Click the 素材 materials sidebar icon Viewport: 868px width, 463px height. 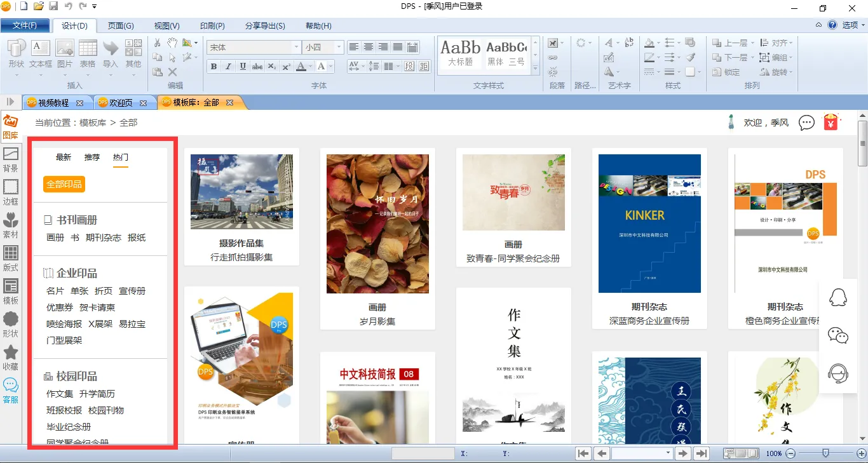pos(10,225)
